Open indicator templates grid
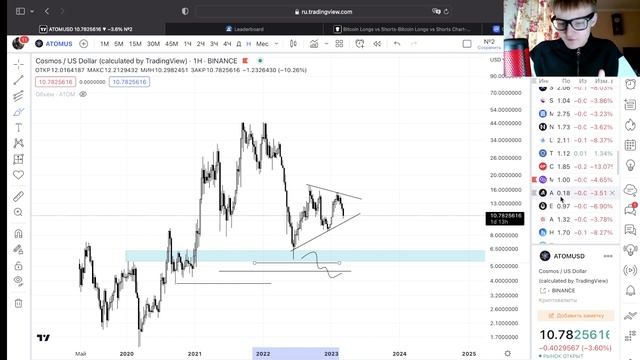The height and width of the screenshot is (360, 640). 339,44
